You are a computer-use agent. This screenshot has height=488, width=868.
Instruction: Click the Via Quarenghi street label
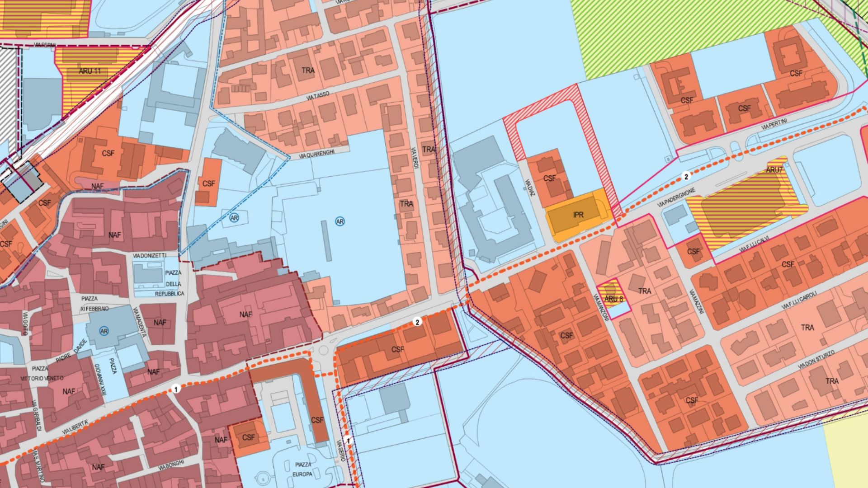[x=316, y=155]
